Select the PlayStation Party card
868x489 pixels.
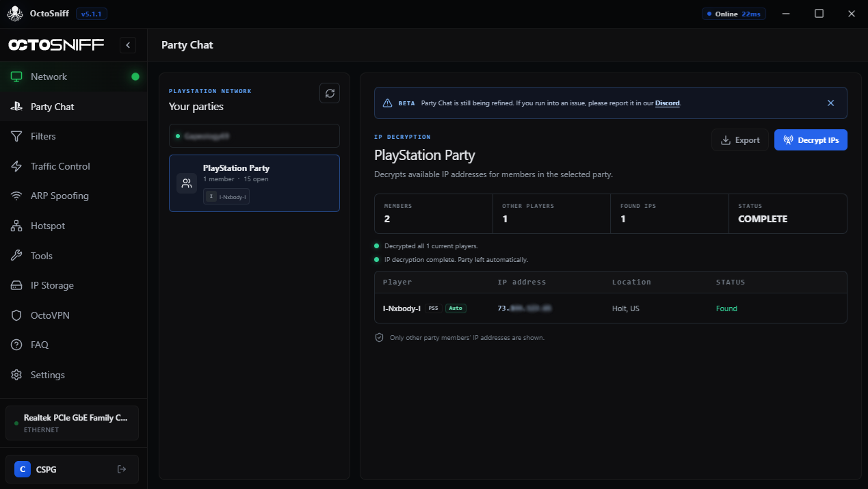click(254, 183)
